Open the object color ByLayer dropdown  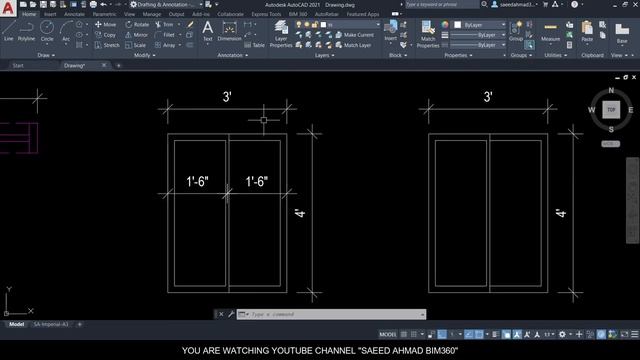point(480,25)
